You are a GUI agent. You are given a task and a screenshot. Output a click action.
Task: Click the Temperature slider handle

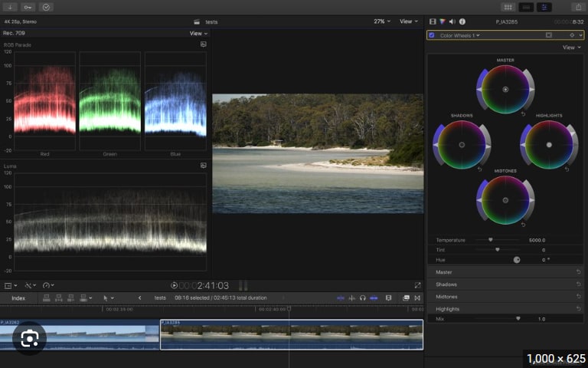coord(490,239)
